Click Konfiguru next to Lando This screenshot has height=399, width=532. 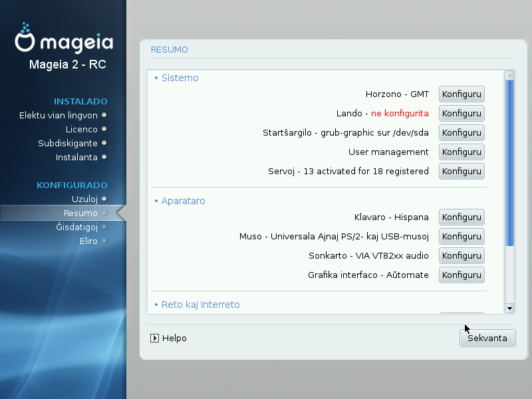(x=462, y=113)
